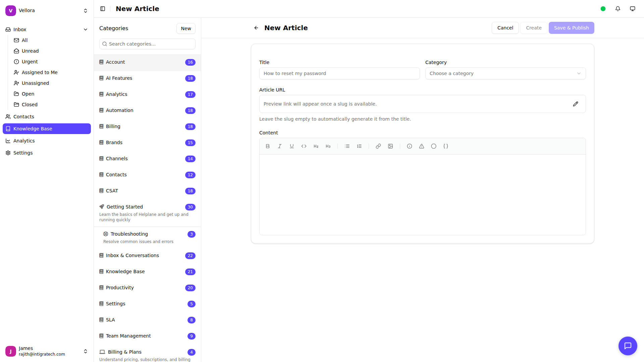Insert a hyperlink in content
The height and width of the screenshot is (362, 644).
pyautogui.click(x=378, y=146)
